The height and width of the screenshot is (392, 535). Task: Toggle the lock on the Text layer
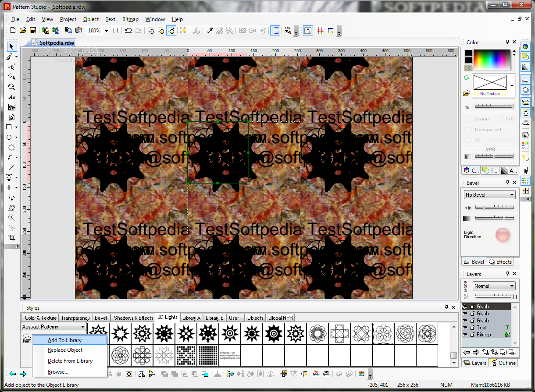472,328
